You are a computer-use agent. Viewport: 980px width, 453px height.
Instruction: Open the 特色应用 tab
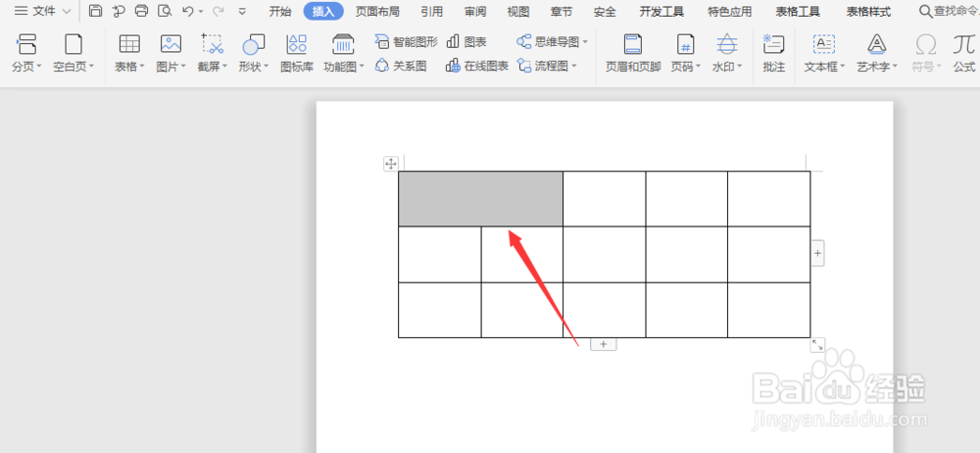[x=729, y=11]
